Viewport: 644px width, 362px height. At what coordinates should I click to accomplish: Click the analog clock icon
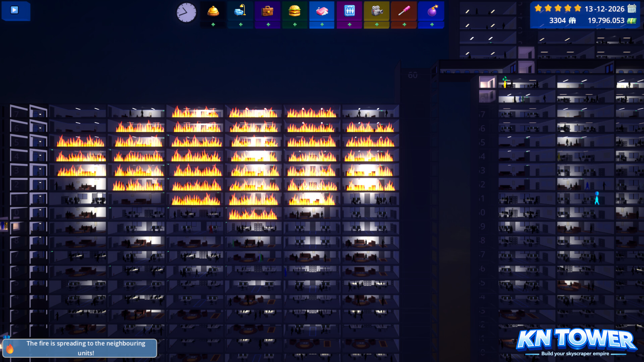(x=186, y=13)
